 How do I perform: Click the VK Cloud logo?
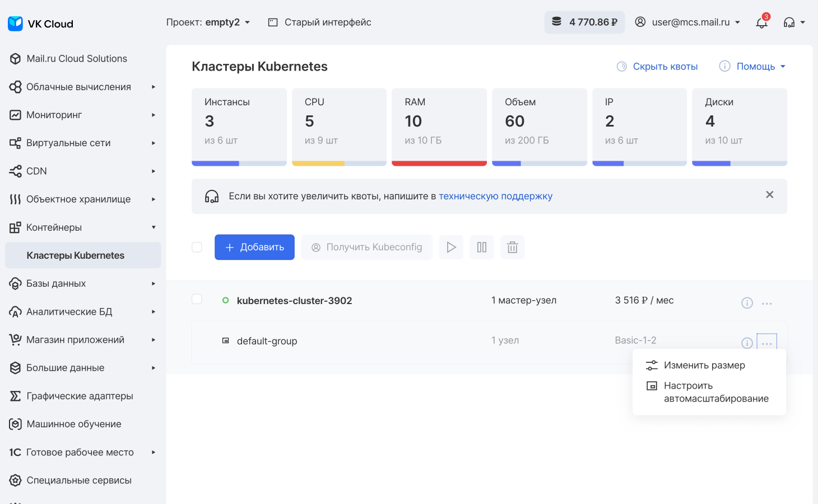pos(40,24)
